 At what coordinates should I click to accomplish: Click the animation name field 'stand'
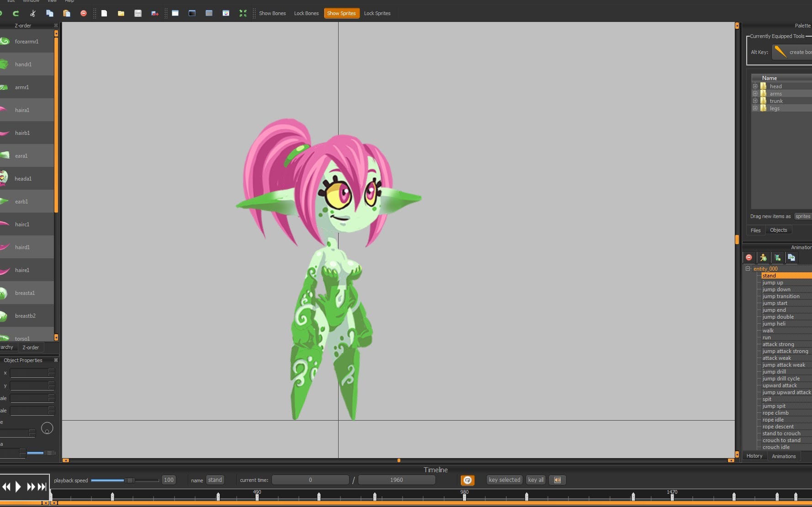(x=215, y=480)
